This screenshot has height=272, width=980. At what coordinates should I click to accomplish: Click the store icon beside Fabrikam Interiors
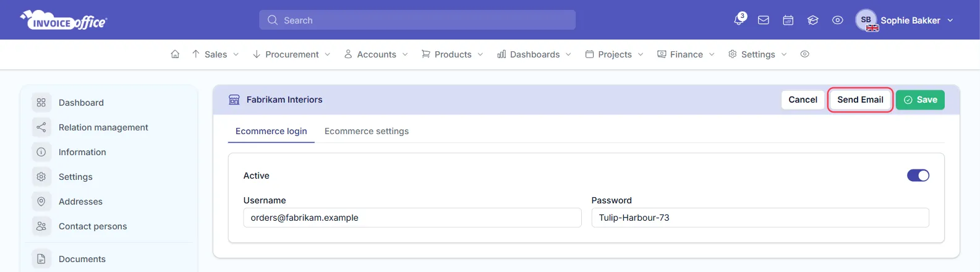[x=234, y=100]
